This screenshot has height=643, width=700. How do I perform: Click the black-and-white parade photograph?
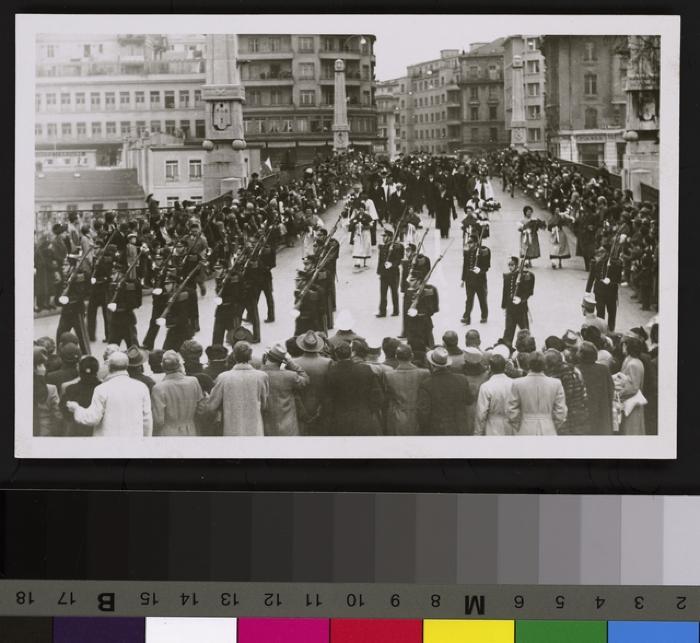[x=347, y=235]
